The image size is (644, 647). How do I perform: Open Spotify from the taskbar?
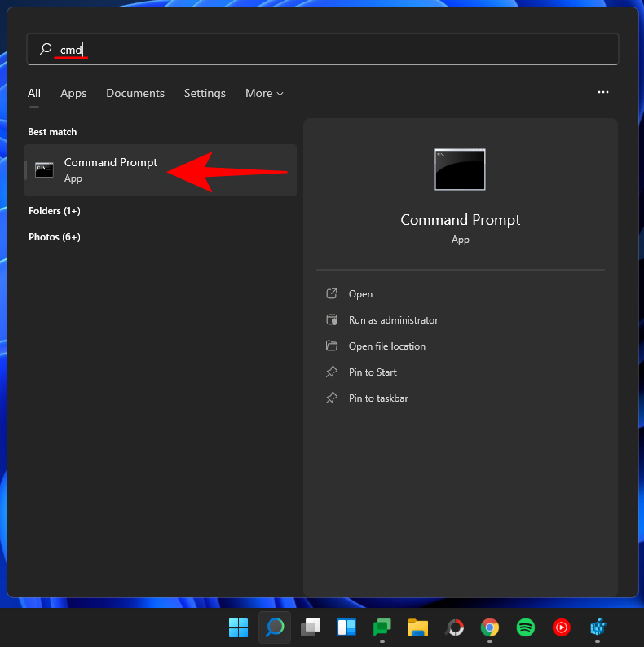click(526, 627)
